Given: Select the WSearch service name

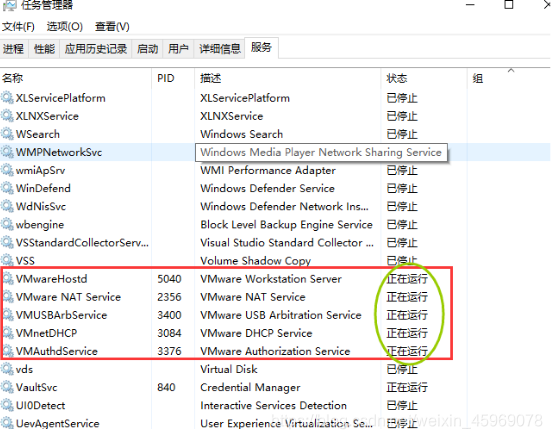Looking at the screenshot, I should pyautogui.click(x=38, y=134).
